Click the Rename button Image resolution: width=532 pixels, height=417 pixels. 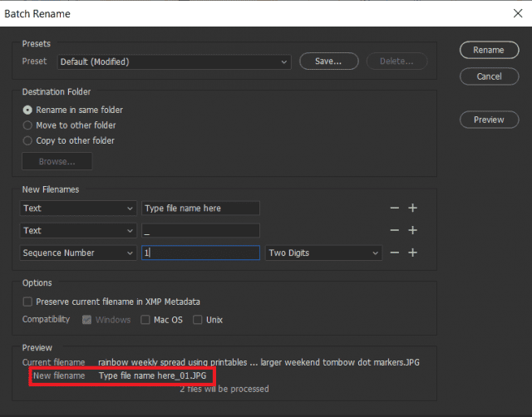[x=489, y=50]
